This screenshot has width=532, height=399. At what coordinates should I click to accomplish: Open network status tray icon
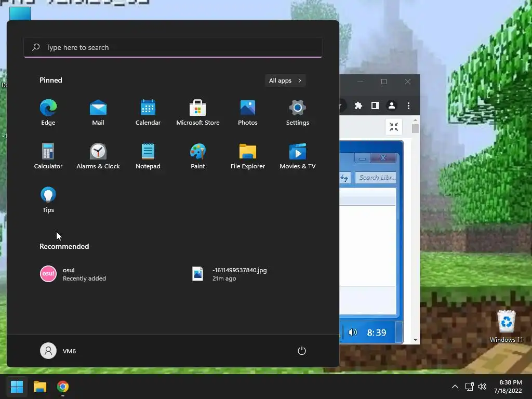tap(469, 387)
